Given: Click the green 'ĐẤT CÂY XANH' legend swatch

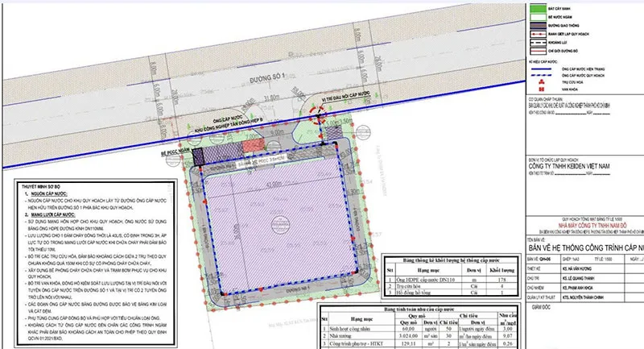Looking at the screenshot, I should (x=538, y=9).
